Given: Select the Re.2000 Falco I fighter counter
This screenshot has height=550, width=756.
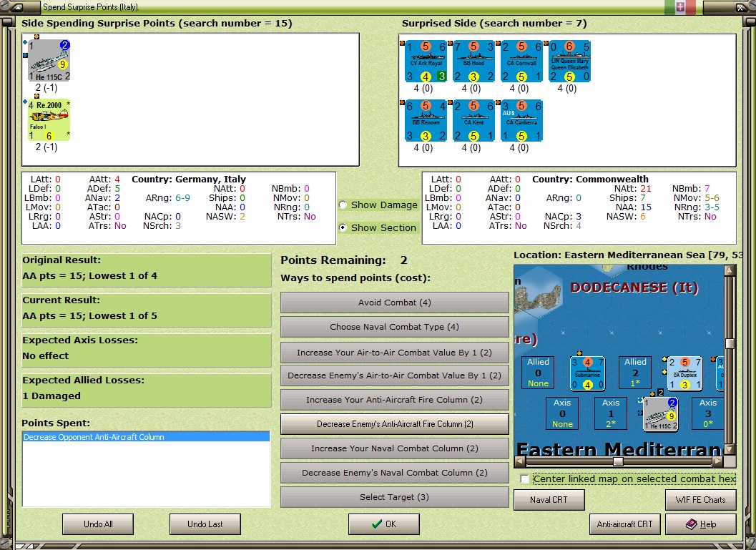Looking at the screenshot, I should 49,120.
